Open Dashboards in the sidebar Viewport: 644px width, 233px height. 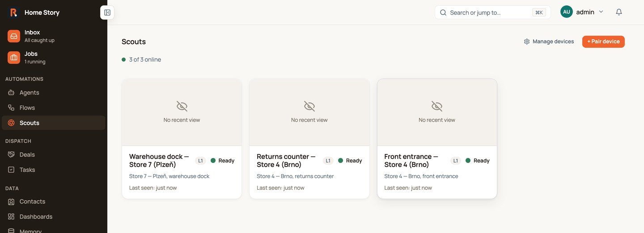tap(54, 216)
